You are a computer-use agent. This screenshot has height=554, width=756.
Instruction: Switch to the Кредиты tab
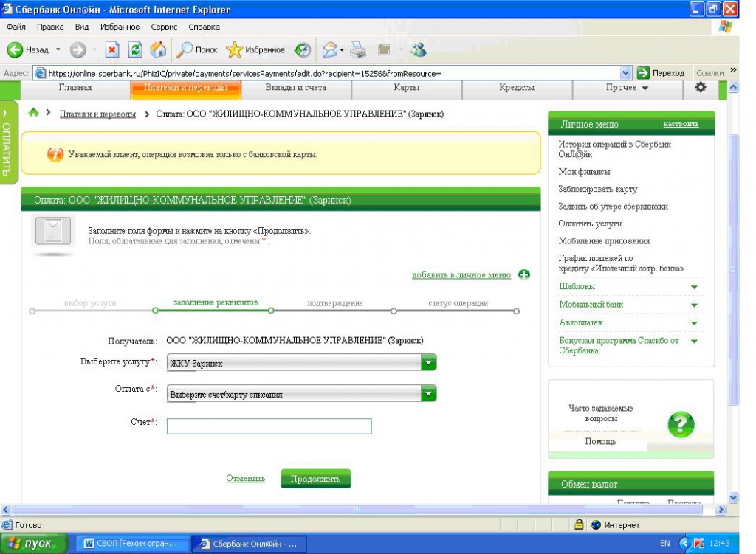[517, 89]
